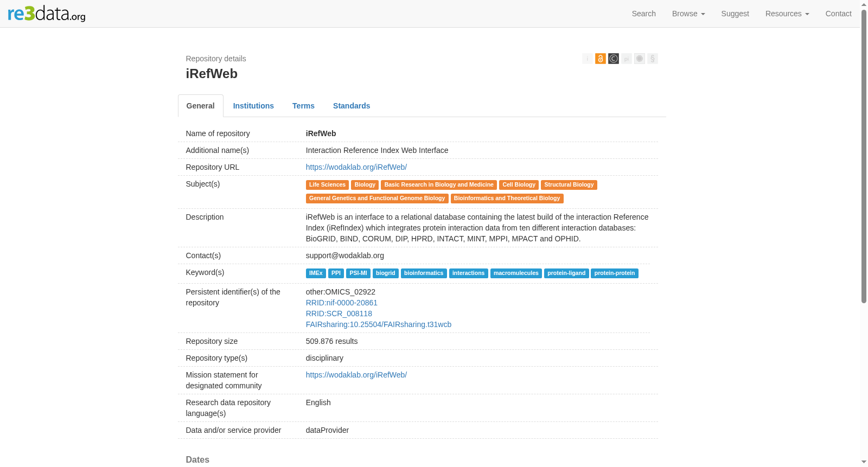Screen dimensions: 868x467
Task: Open the Mission statement wodaklab.org link
Action: 356,375
